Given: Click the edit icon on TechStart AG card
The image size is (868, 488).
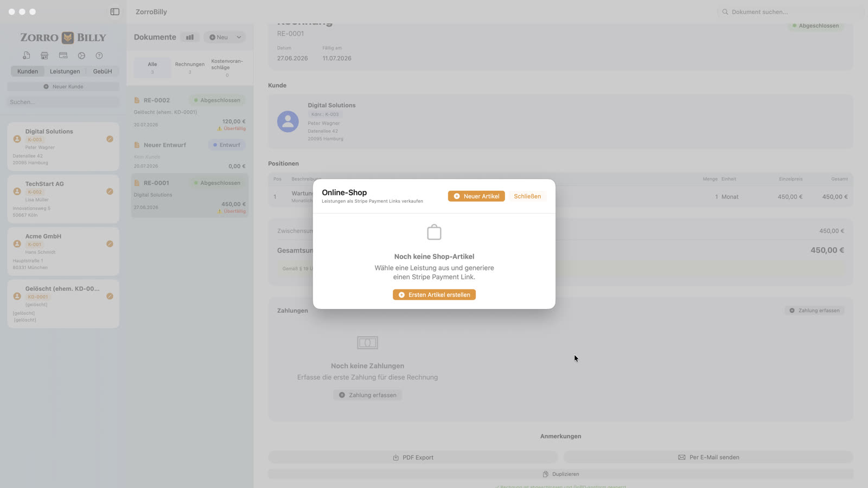Looking at the screenshot, I should point(110,191).
